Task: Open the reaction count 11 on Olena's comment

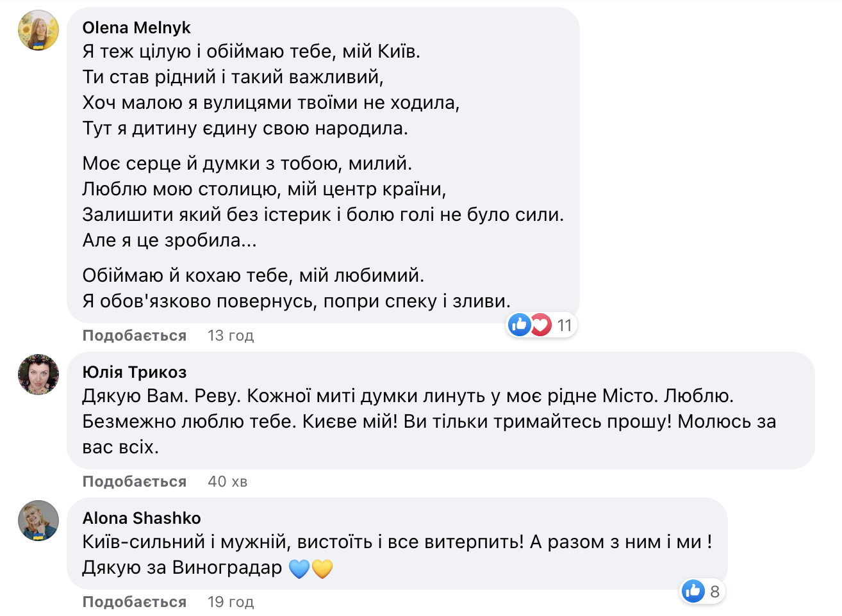Action: (563, 325)
